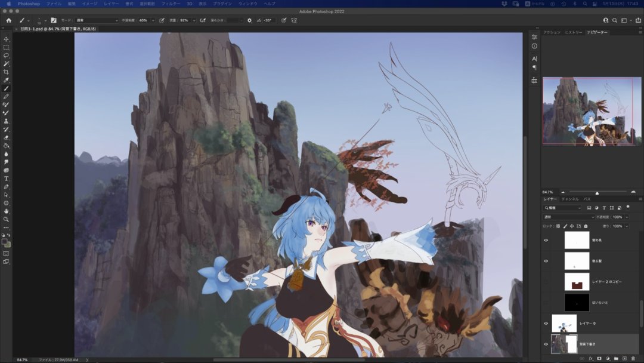Hide the 背景下書き layer
This screenshot has height=363, width=644.
click(546, 344)
